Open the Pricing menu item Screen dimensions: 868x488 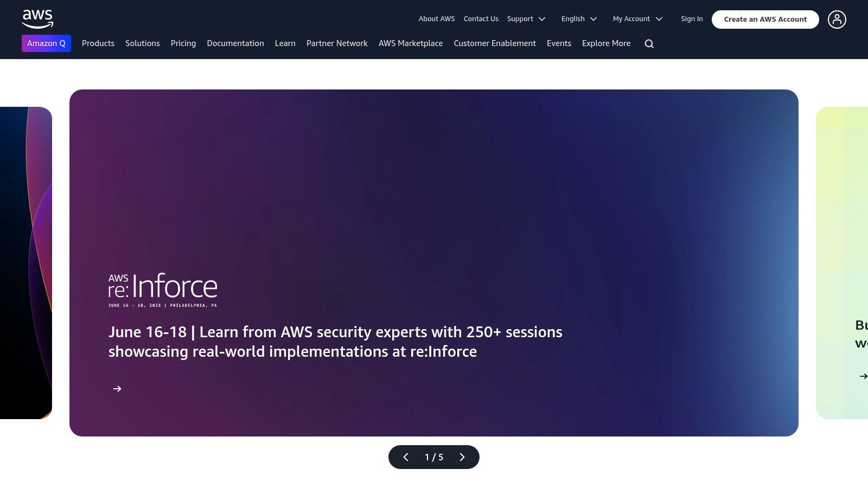point(183,43)
